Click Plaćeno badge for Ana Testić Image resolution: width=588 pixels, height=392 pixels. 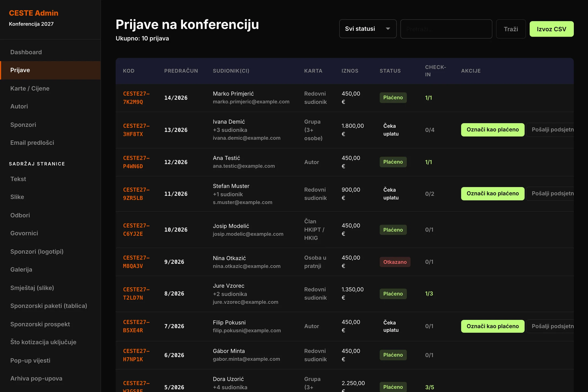pos(393,162)
